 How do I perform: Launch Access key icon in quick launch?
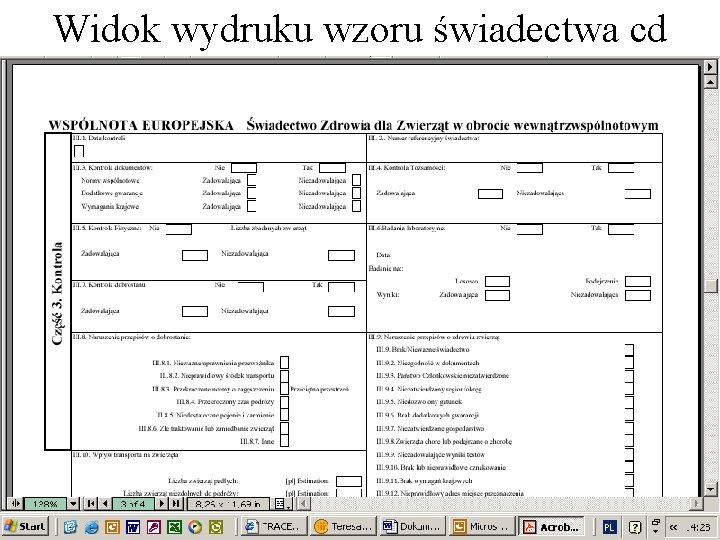click(153, 527)
